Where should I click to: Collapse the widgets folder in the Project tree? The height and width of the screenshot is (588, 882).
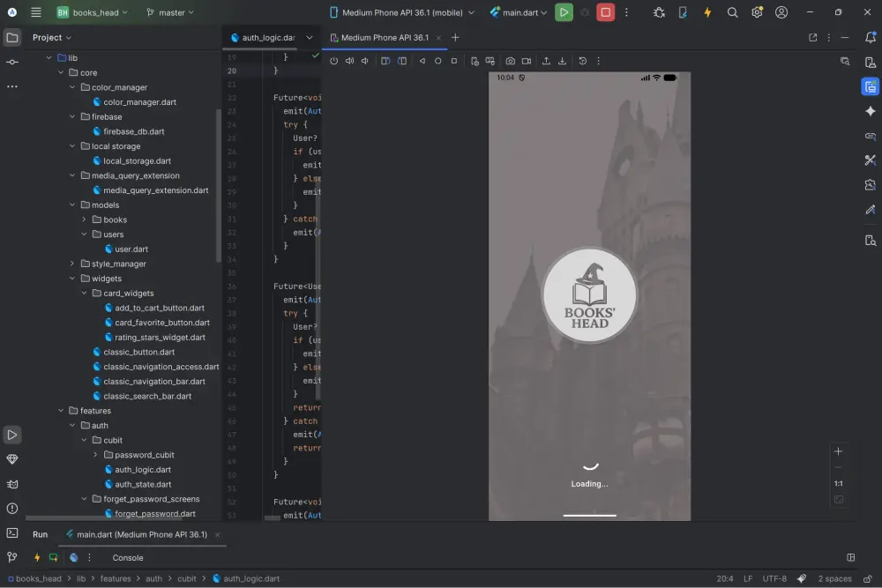tap(73, 278)
